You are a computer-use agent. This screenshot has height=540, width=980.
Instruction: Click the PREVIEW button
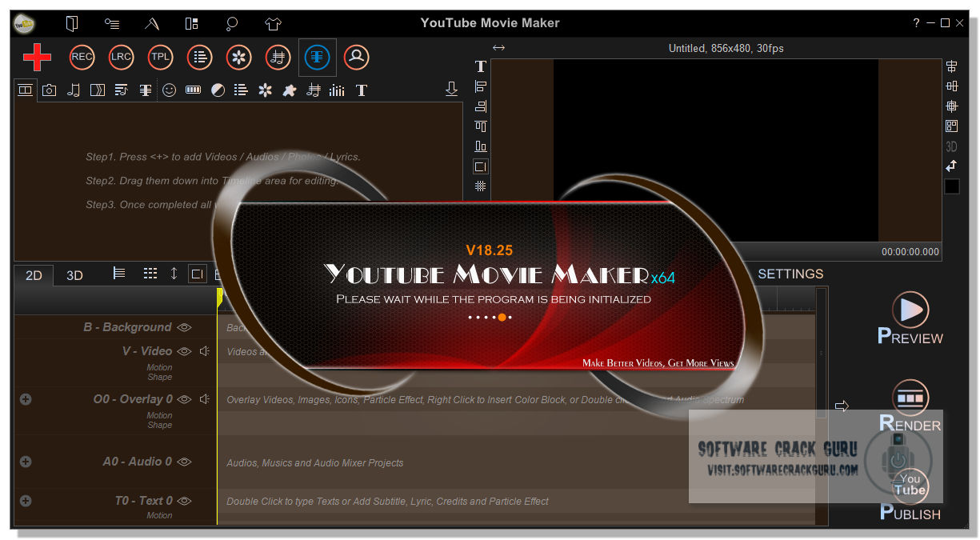coord(910,318)
